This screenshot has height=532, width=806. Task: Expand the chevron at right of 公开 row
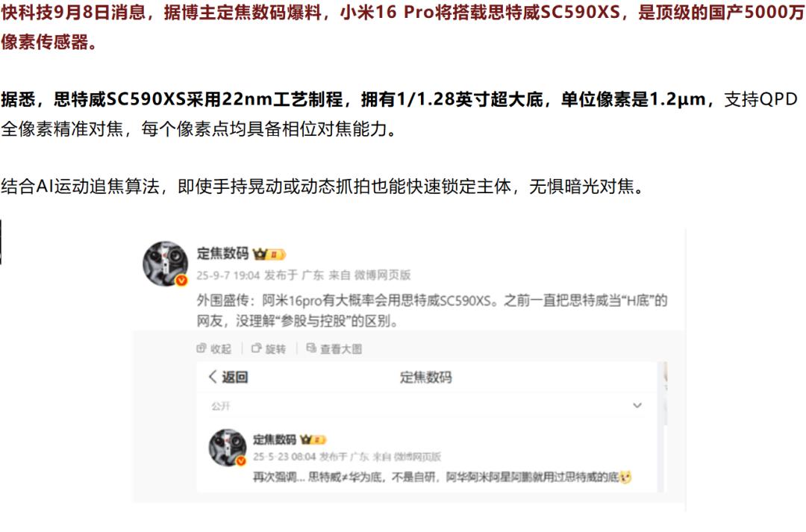637,406
